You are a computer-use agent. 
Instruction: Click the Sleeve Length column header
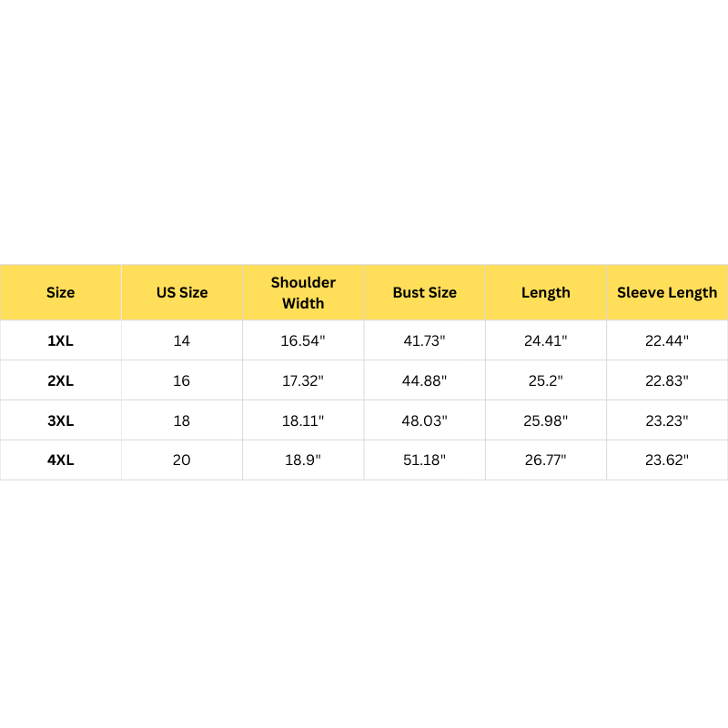pos(667,292)
